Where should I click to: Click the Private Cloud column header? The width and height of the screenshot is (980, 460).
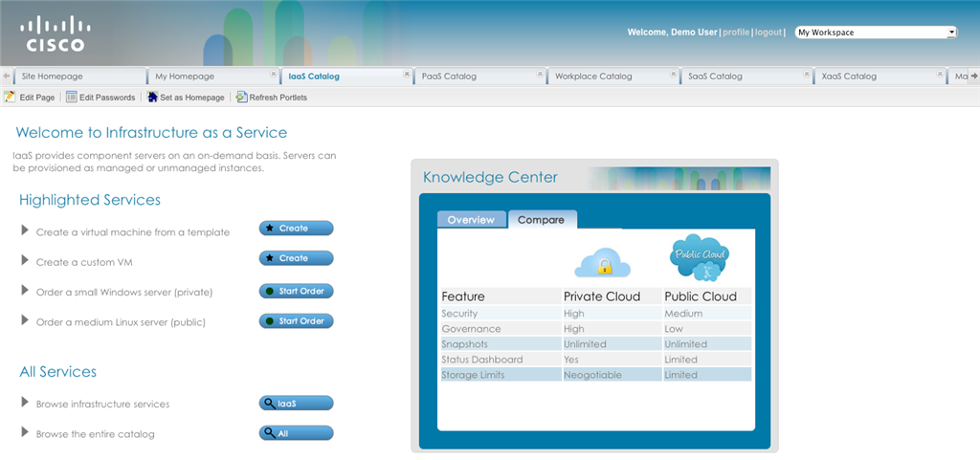tap(602, 296)
